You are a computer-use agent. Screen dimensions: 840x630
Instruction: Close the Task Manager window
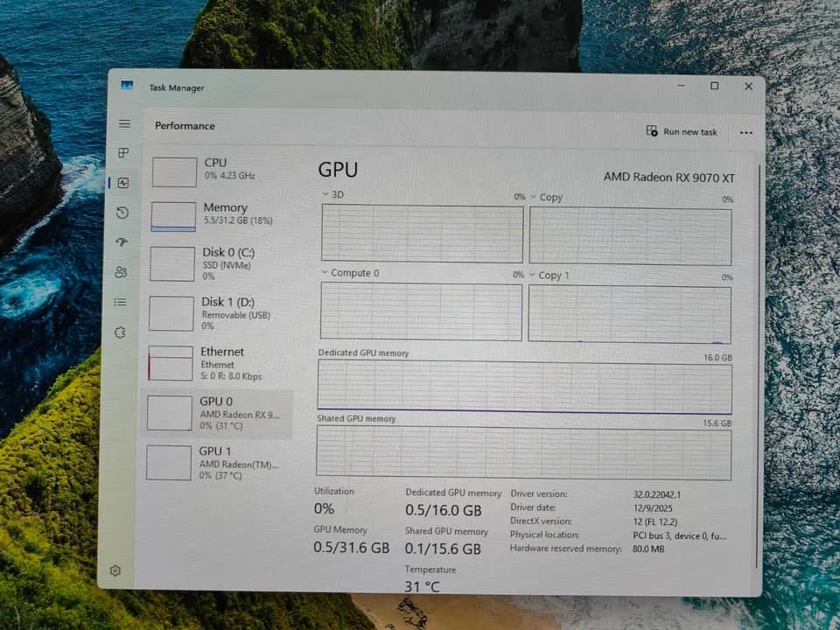748,87
